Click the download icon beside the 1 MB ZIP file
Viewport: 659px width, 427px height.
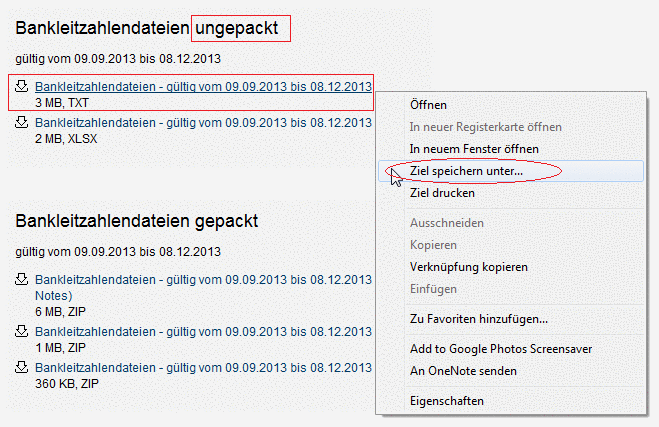(x=21, y=331)
